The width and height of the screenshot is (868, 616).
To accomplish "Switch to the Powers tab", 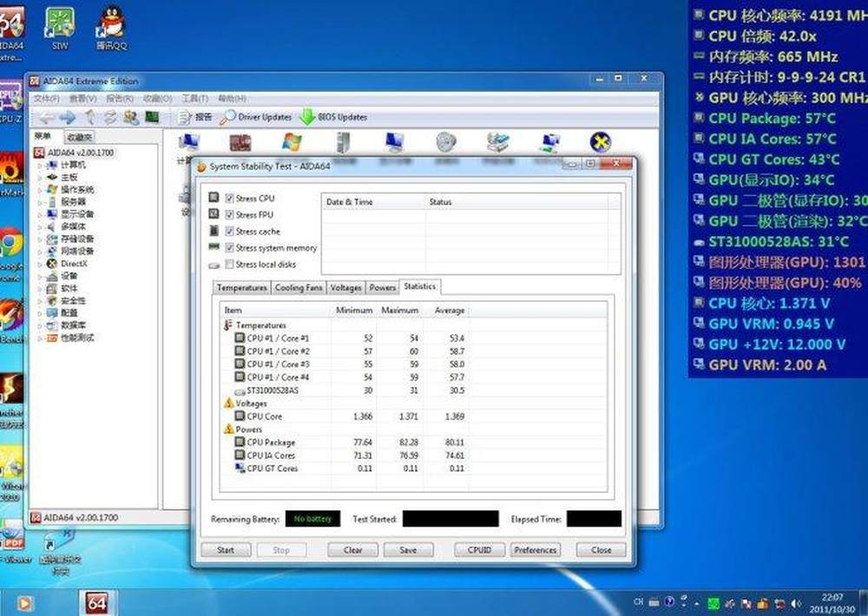I will coord(382,288).
